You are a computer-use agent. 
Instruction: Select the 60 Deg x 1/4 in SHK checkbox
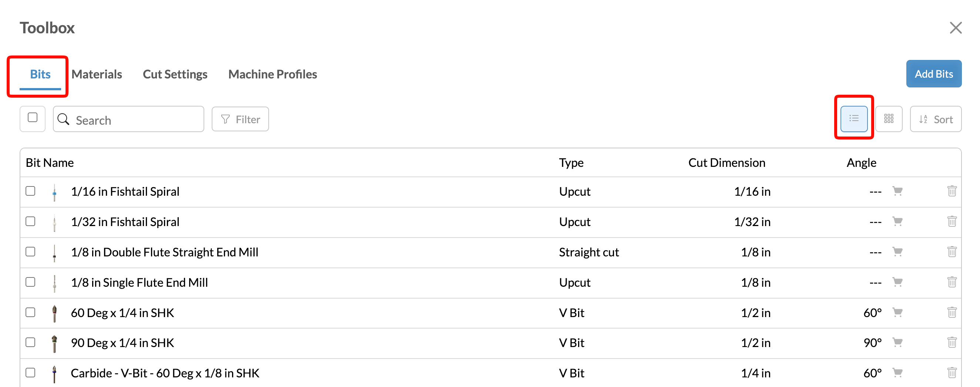click(x=30, y=313)
